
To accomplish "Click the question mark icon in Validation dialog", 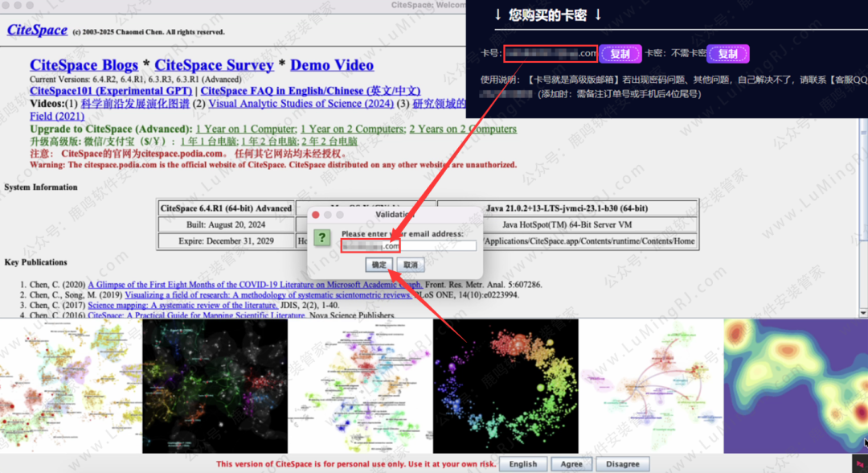I will click(321, 237).
